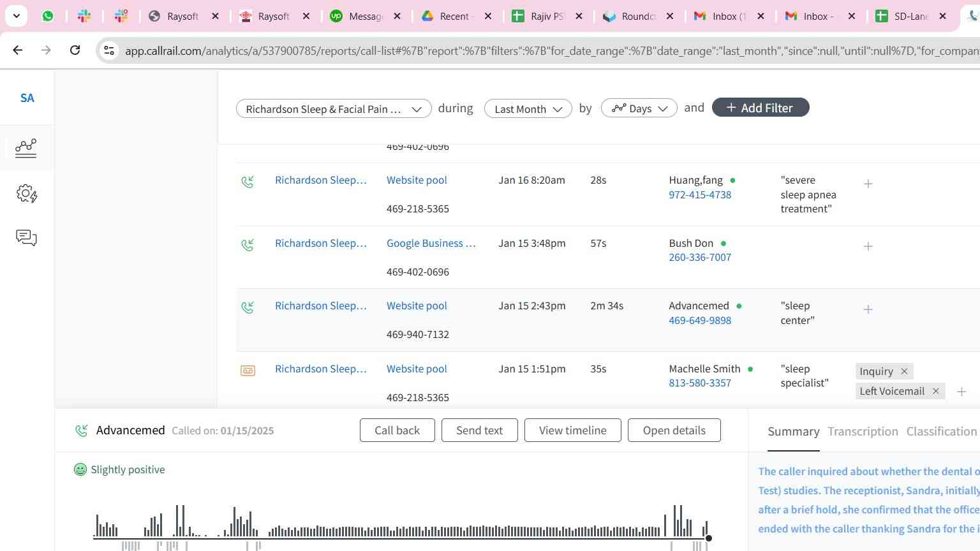Screen dimensions: 980x551
Task: Click the 2m 34s call duration
Action: tap(607, 305)
